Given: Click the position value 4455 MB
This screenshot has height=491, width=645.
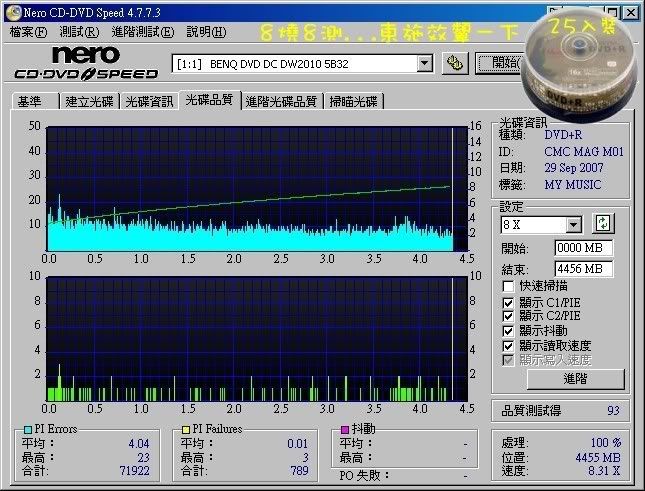Looking at the screenshot, I should (x=598, y=457).
